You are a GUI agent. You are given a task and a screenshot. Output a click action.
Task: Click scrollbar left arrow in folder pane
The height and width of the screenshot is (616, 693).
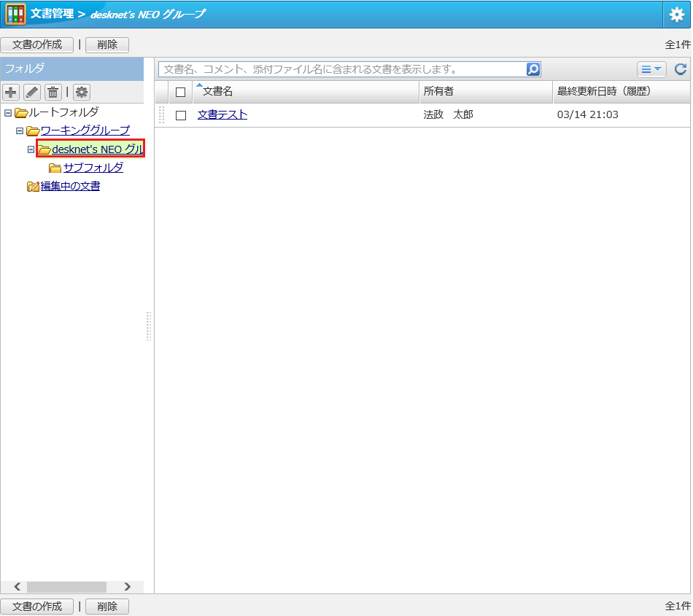point(18,586)
